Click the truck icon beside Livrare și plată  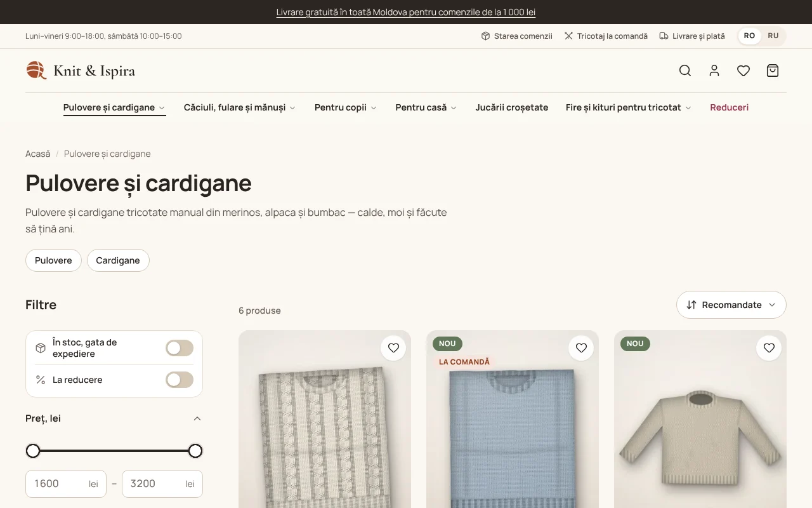pyautogui.click(x=664, y=36)
